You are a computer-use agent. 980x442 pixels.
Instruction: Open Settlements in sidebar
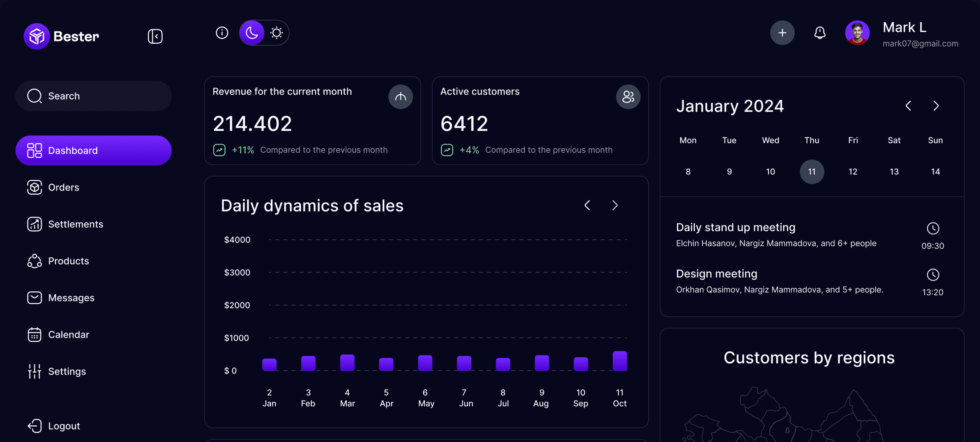click(x=93, y=224)
